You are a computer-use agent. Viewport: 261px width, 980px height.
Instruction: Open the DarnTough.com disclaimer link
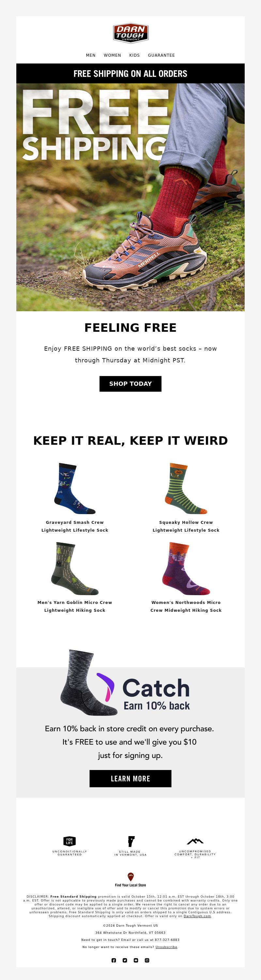[197, 916]
